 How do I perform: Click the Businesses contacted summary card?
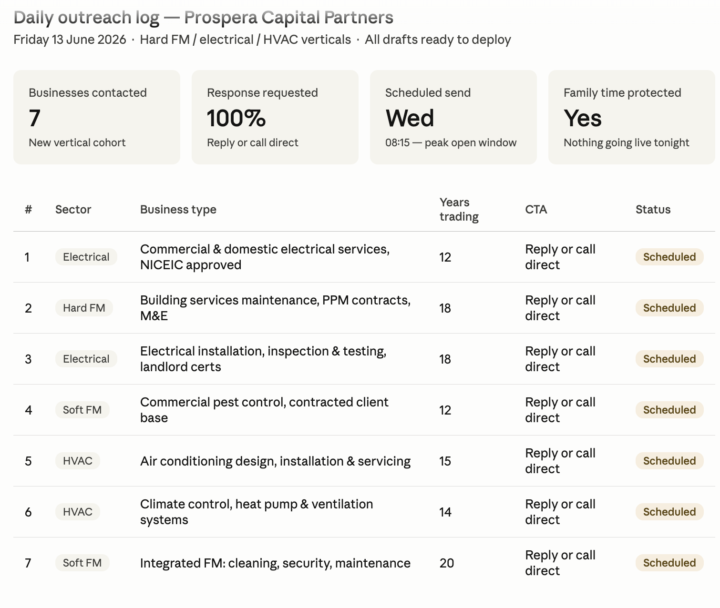(96, 117)
